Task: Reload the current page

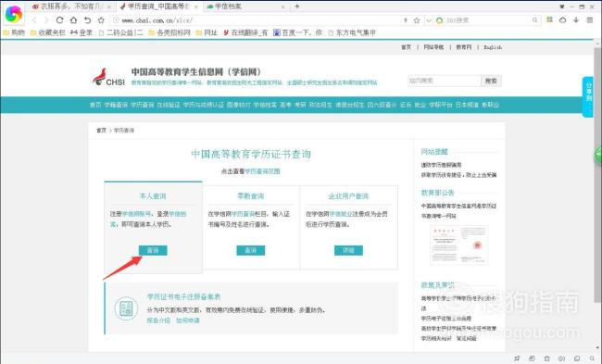Action: 59,20
